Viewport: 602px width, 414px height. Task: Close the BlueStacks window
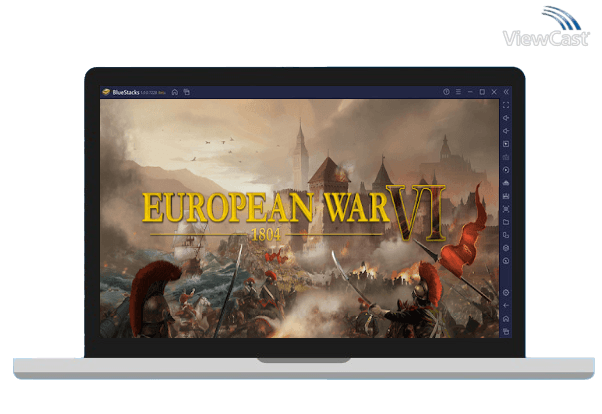click(x=494, y=92)
